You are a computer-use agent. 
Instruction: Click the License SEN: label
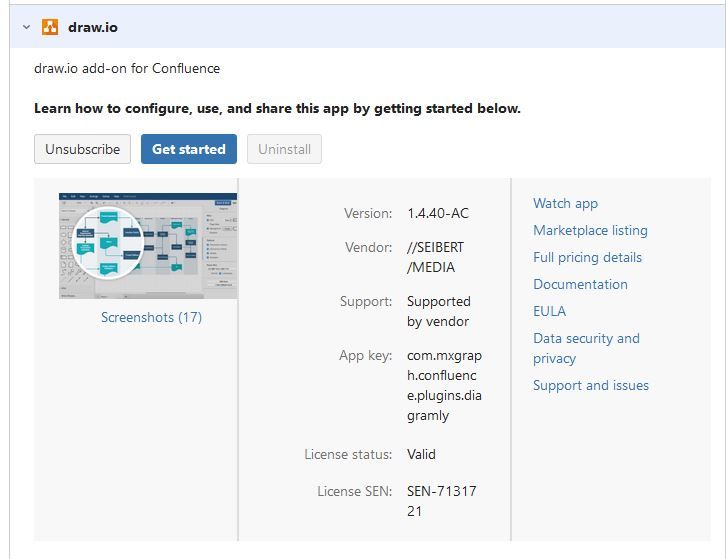pyautogui.click(x=355, y=491)
